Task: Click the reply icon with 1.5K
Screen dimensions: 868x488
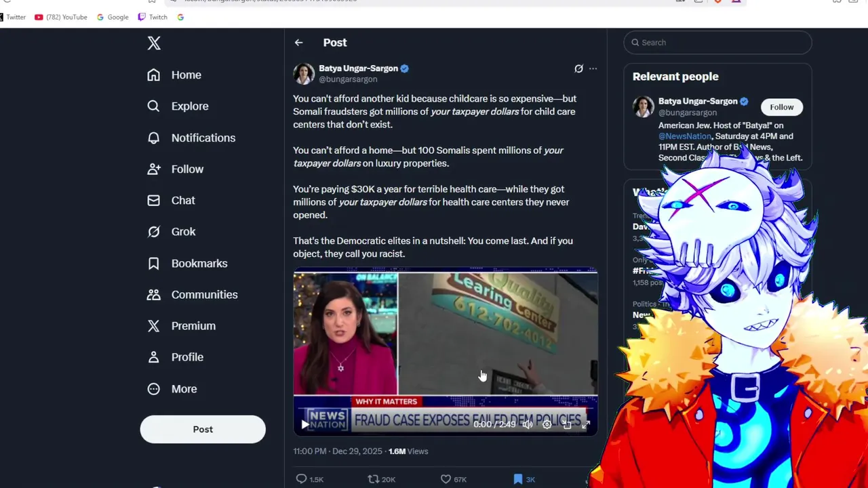Action: click(x=302, y=479)
